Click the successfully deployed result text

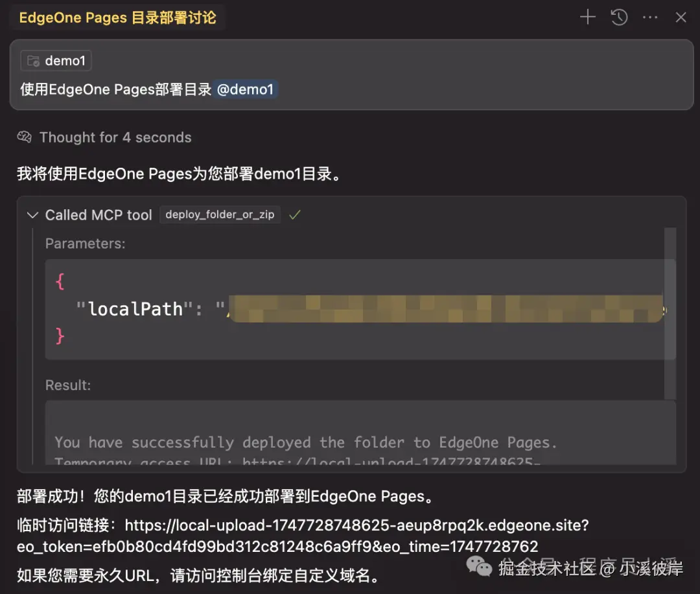point(305,442)
